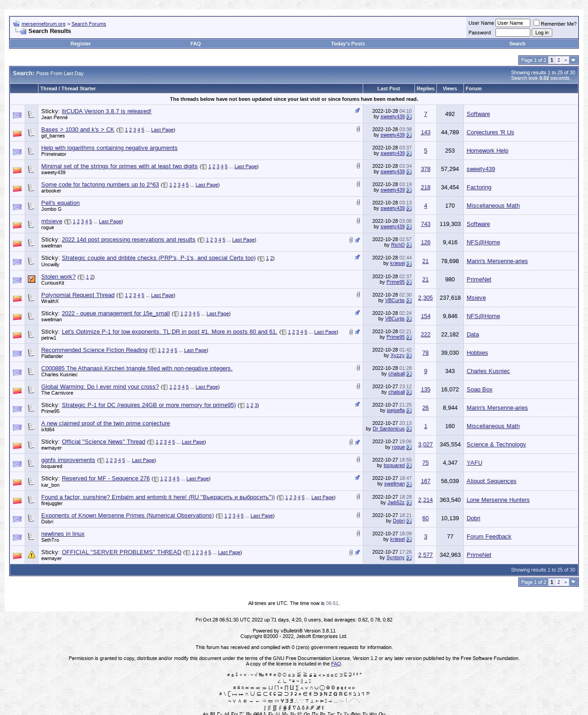Click last post arrow beside Jwb52z
588x715 pixels.
pos(409,503)
